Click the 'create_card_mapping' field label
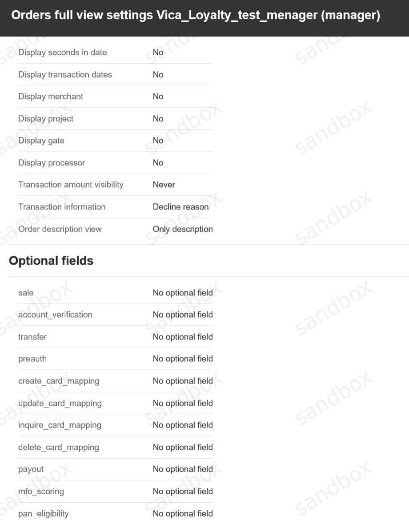Image resolution: width=409 pixels, height=532 pixels. coord(59,381)
